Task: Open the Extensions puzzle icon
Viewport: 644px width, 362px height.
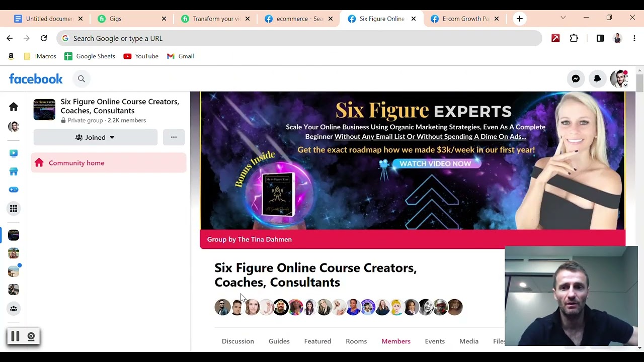Action: (574, 38)
